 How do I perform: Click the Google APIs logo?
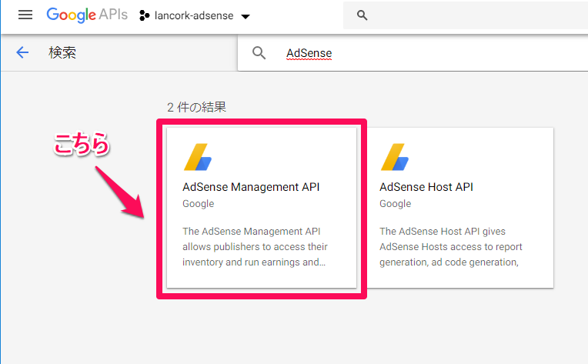coord(87,15)
